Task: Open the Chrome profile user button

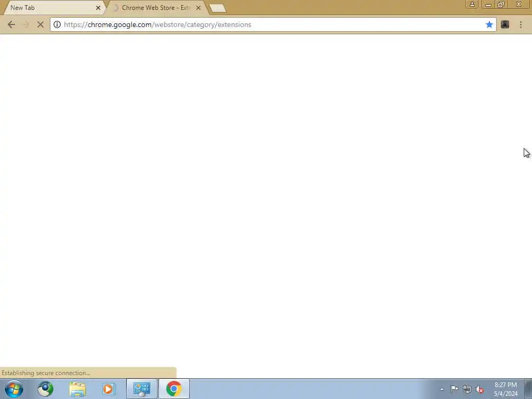Action: (x=472, y=4)
